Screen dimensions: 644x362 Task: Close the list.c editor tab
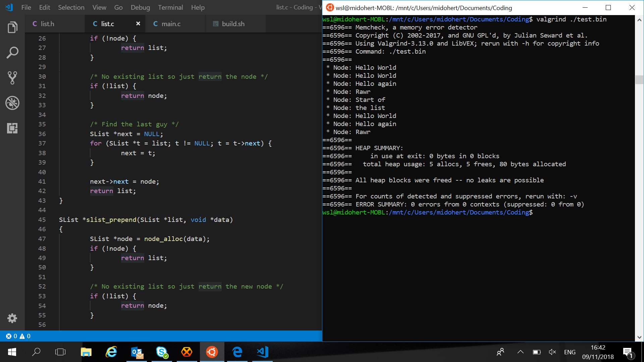pos(138,23)
